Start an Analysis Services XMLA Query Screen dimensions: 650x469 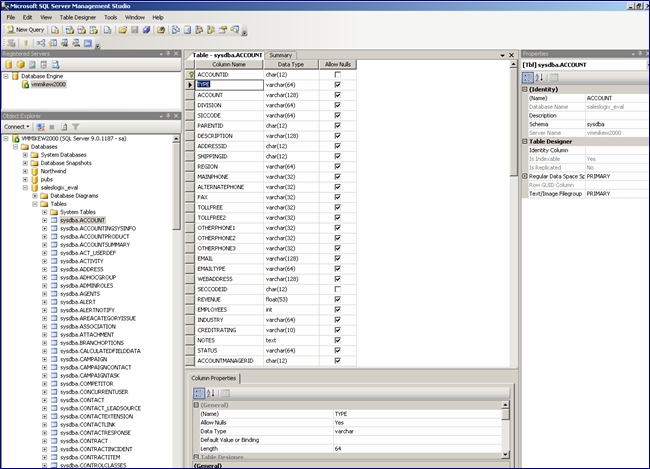[94, 30]
